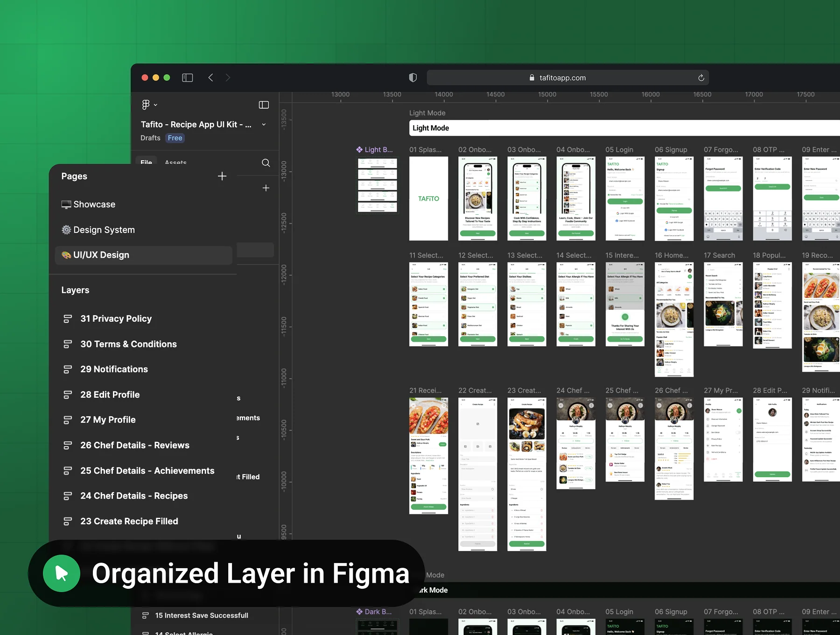Click the 18 Popul... frame label
840x635 pixels.
769,255
